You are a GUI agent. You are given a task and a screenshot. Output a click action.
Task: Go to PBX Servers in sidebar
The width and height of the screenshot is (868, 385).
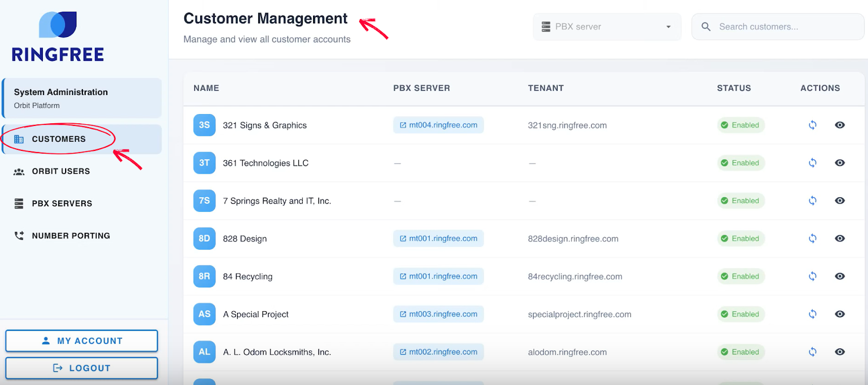point(62,204)
